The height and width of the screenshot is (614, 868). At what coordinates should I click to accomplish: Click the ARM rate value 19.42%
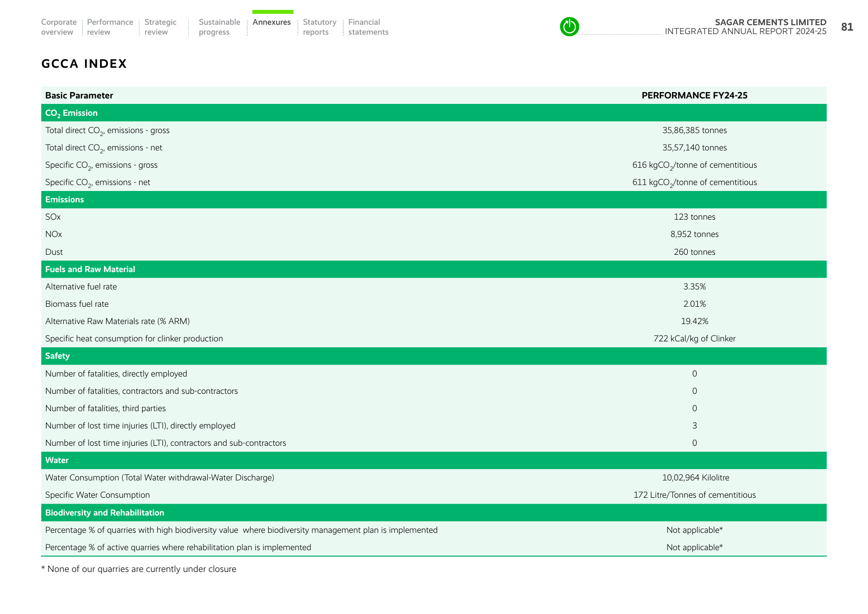coord(694,321)
